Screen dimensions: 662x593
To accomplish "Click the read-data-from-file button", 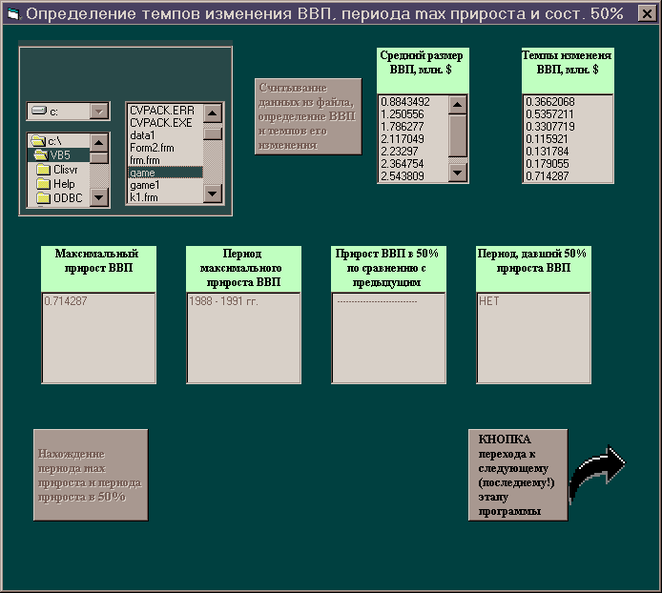I will point(308,116).
